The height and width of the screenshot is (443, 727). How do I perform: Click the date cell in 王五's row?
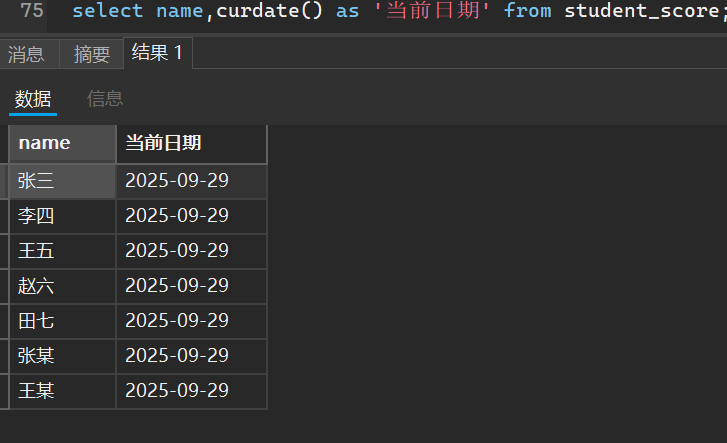coord(191,251)
